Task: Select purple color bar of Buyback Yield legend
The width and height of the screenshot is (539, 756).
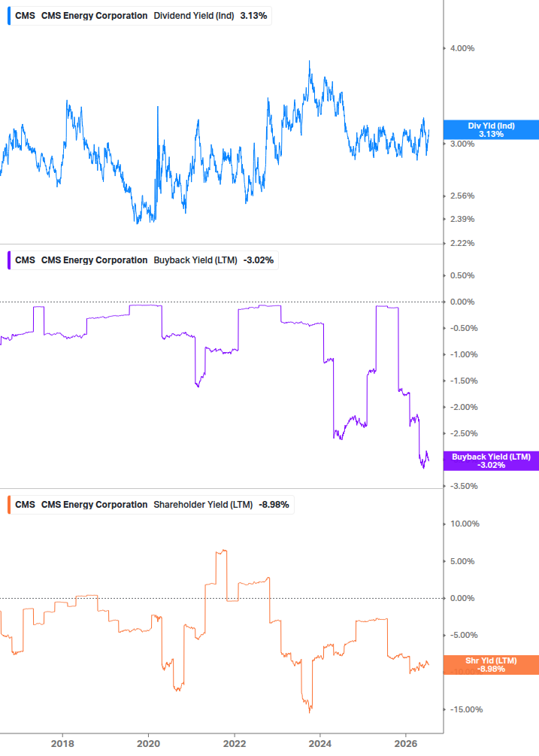Action: click(x=9, y=260)
